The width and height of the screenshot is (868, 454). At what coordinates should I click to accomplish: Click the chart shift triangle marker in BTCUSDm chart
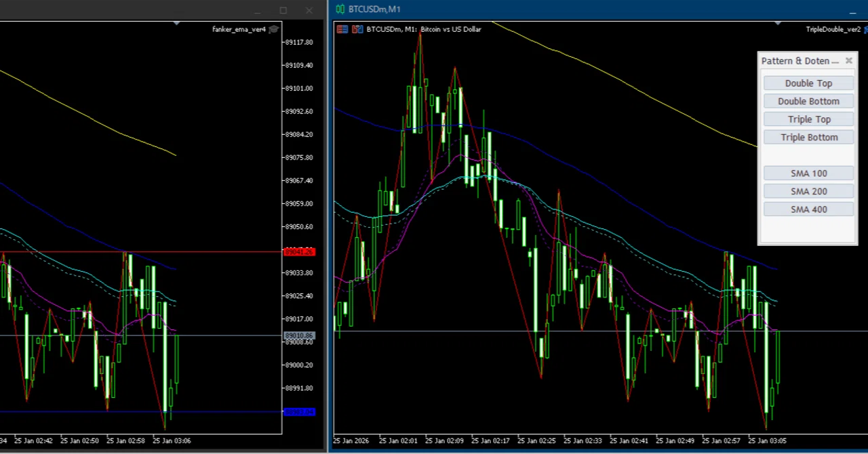(x=778, y=24)
